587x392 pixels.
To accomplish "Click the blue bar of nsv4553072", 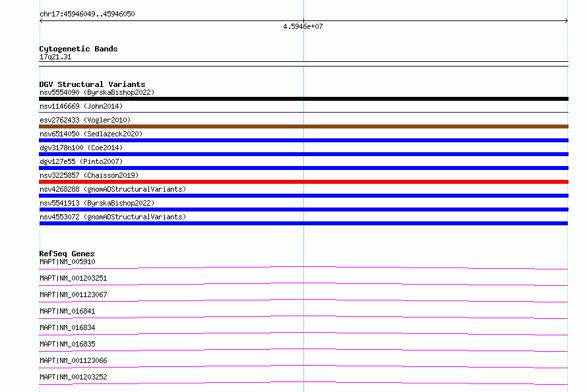I will [303, 224].
